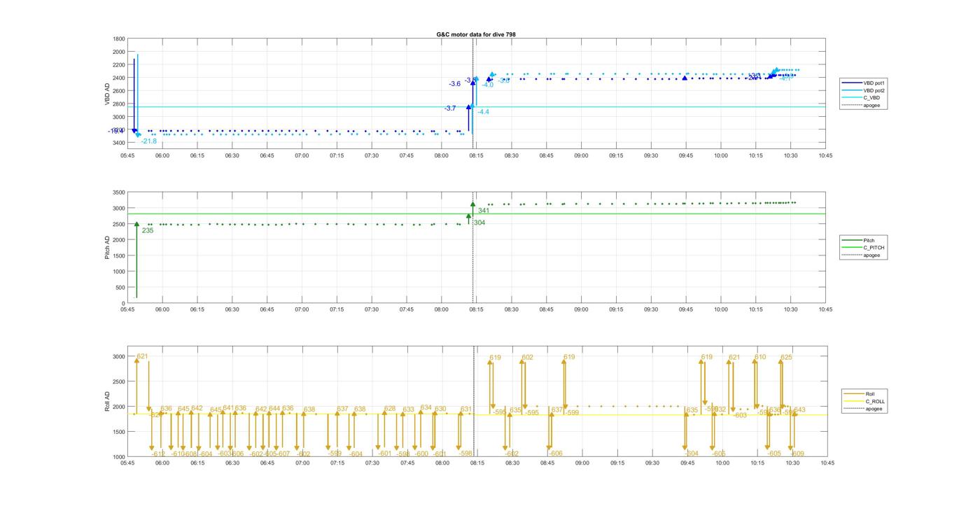Screen dimensions: 980x513
Task: Click the dark blue "-3.7" VBD label
Action: (450, 108)
